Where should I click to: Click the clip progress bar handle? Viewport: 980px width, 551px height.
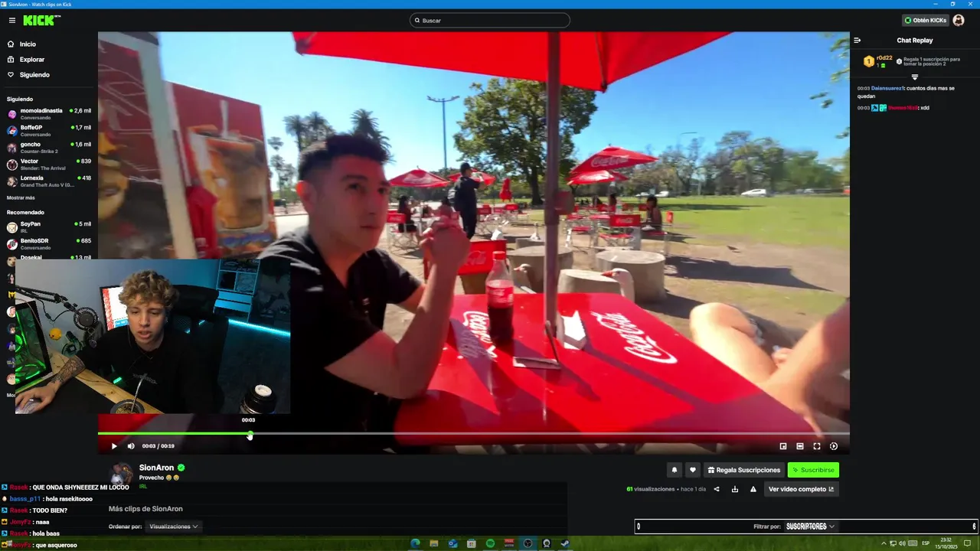click(250, 435)
